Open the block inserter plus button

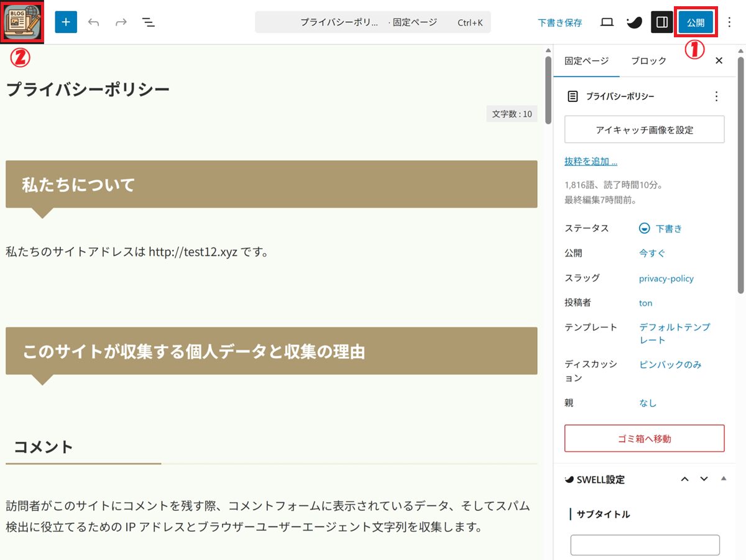(66, 22)
